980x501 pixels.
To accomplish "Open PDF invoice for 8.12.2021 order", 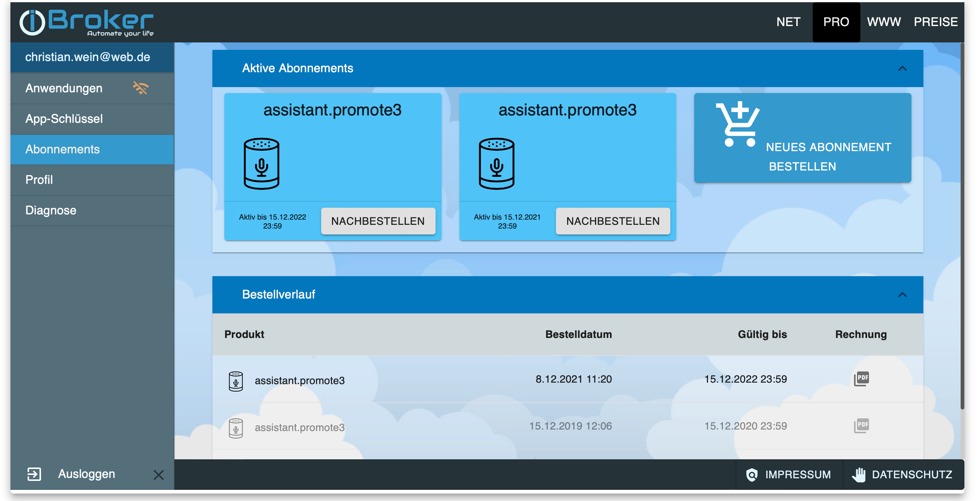I will [861, 379].
